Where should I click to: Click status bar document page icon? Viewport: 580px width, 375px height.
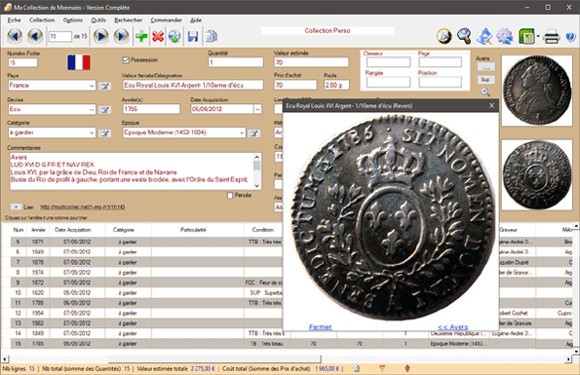pyautogui.click(x=357, y=368)
